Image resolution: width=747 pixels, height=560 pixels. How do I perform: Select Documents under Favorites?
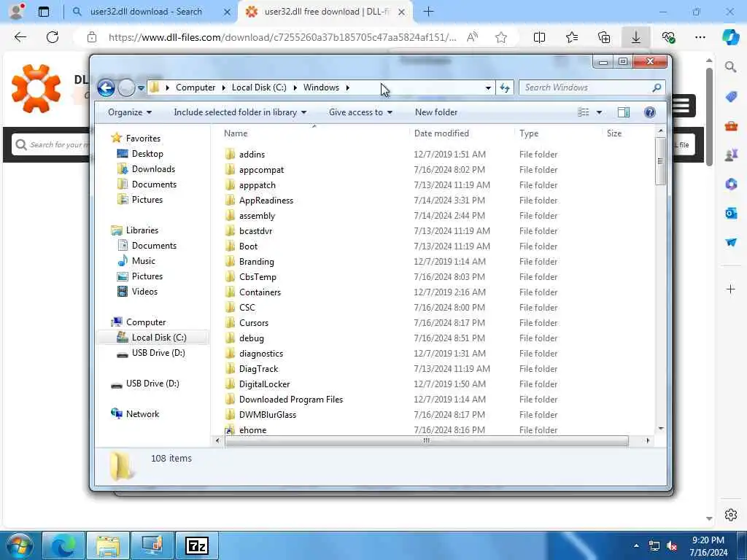pyautogui.click(x=154, y=184)
